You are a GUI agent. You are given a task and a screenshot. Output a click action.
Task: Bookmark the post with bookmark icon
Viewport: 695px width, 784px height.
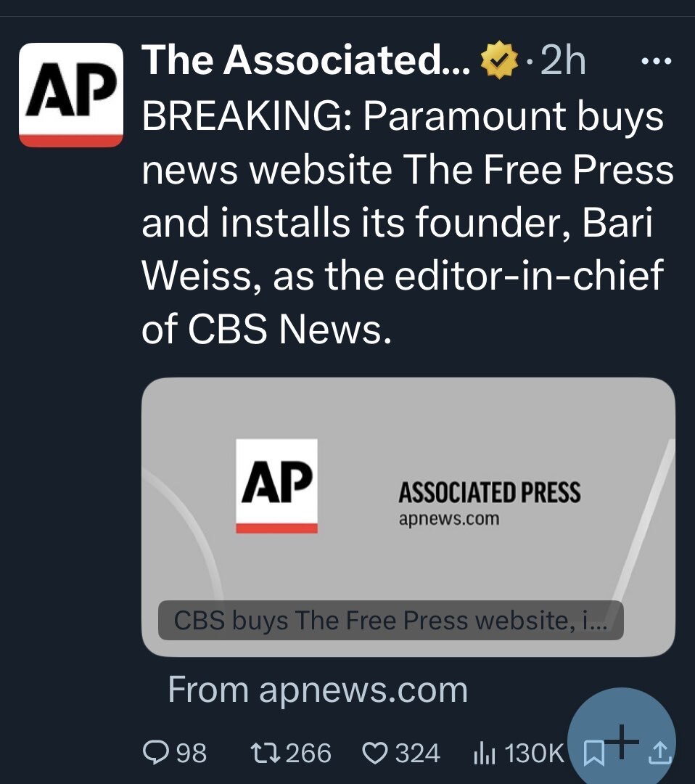pyautogui.click(x=594, y=754)
